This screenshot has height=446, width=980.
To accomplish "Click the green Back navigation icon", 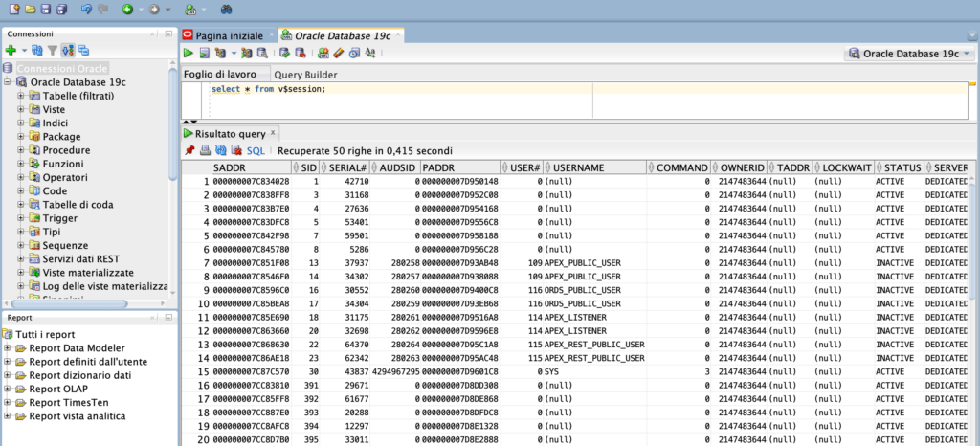I will 127,10.
